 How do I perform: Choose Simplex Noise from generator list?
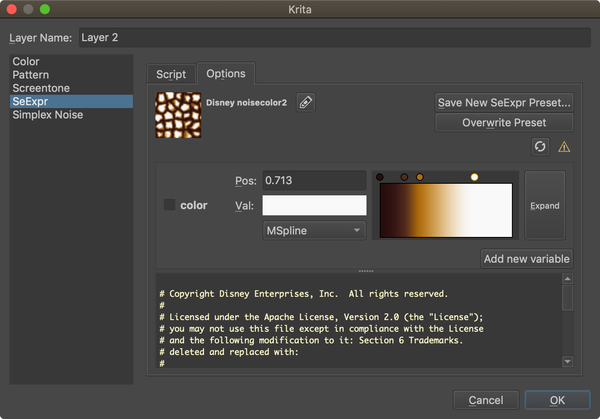(48, 115)
